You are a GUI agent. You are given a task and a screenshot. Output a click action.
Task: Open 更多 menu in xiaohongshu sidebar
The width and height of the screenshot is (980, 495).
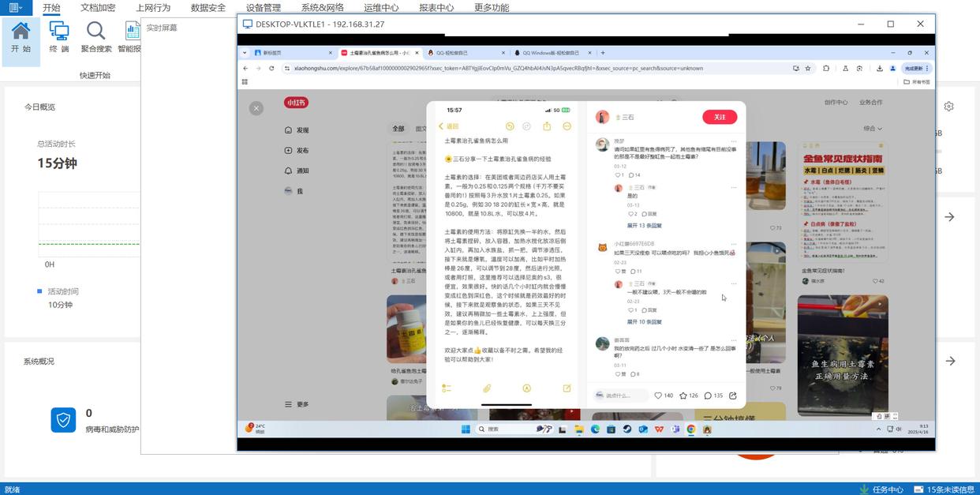point(297,404)
